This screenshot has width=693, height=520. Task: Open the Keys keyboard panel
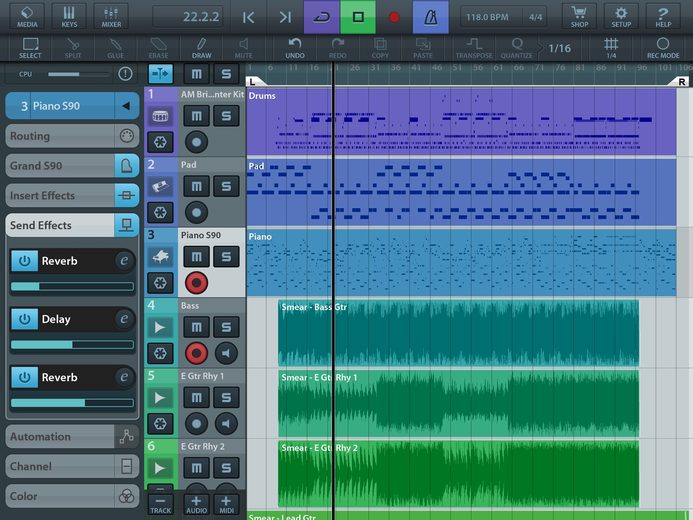69,17
